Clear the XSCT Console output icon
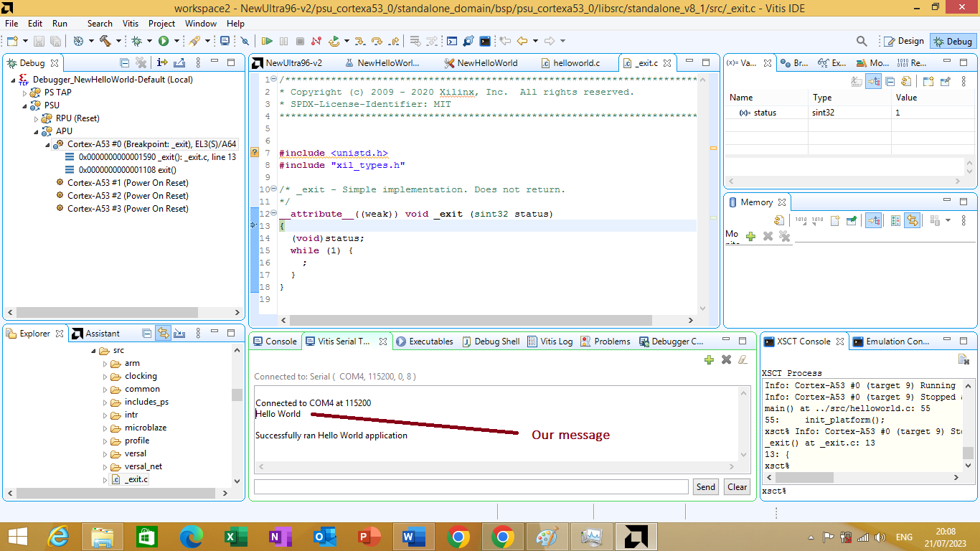 point(963,359)
